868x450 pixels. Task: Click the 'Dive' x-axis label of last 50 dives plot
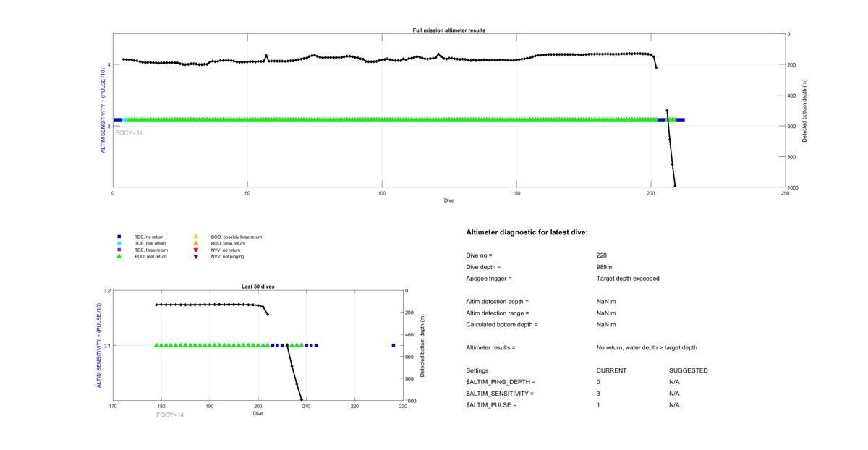[258, 414]
